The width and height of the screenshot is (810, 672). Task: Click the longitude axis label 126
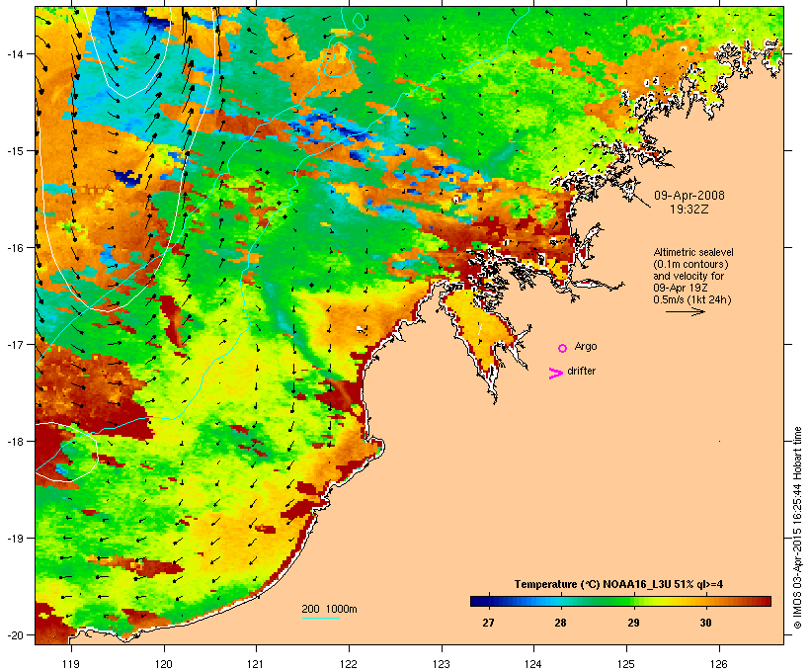click(x=719, y=664)
